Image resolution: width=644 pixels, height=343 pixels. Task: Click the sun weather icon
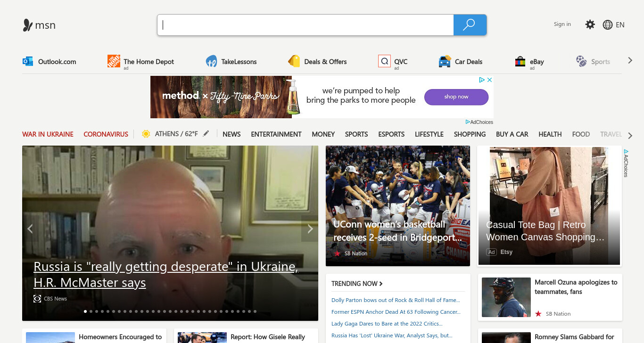click(x=146, y=134)
